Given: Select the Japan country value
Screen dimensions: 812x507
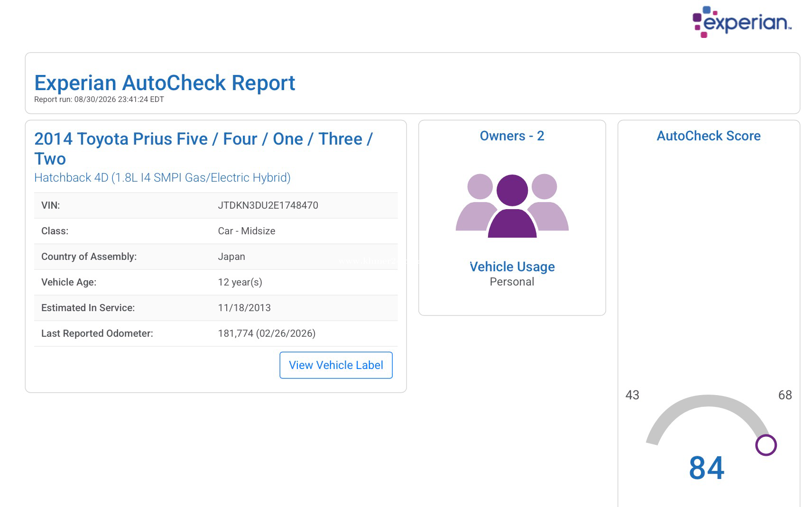Looking at the screenshot, I should coord(231,257).
